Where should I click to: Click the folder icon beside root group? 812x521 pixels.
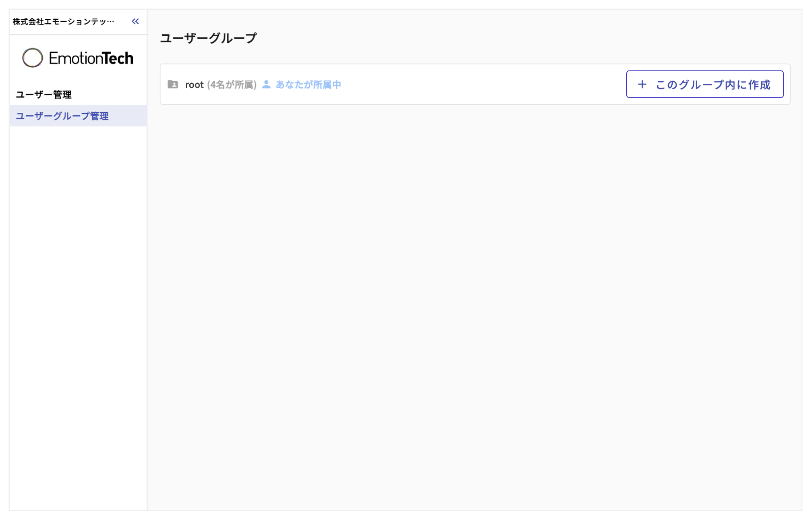(x=173, y=85)
